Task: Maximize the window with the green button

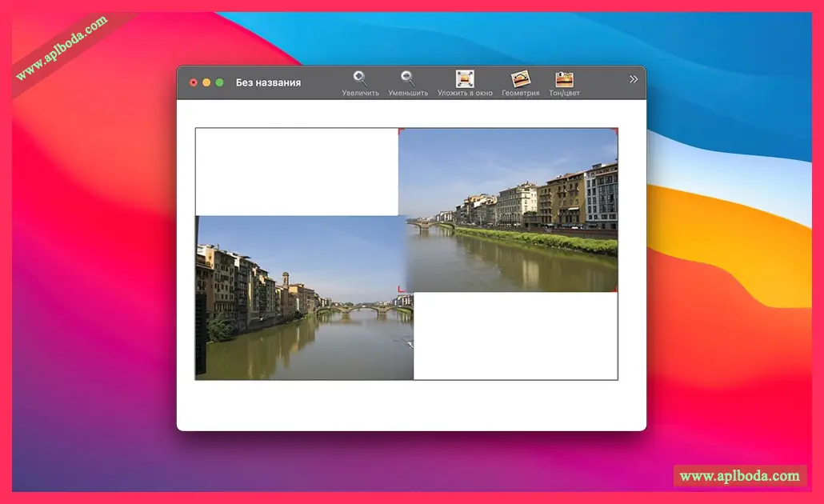Action: coord(220,82)
